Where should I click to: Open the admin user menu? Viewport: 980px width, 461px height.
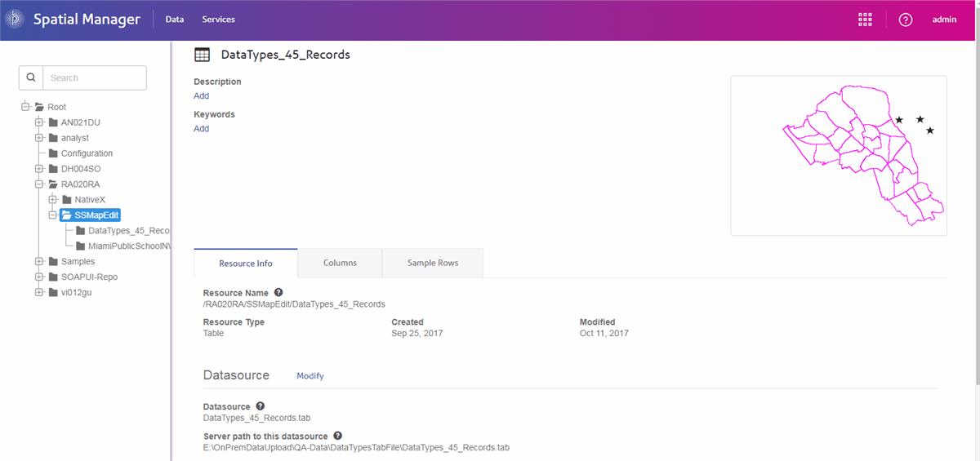(944, 20)
